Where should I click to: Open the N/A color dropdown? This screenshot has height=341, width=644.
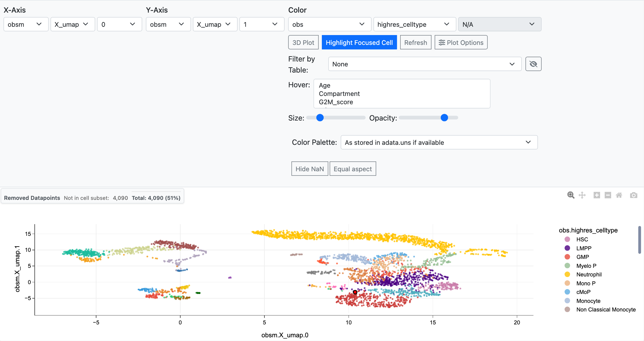coord(500,24)
